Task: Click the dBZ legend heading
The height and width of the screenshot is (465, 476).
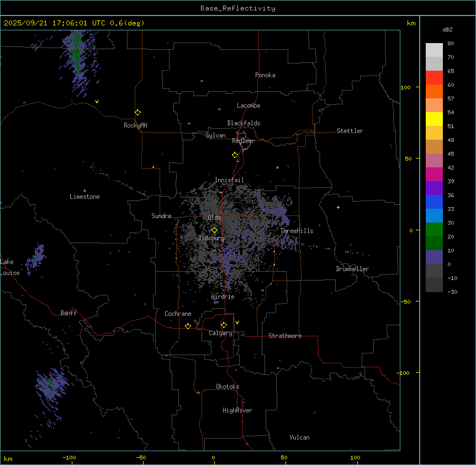Action: 448,29
